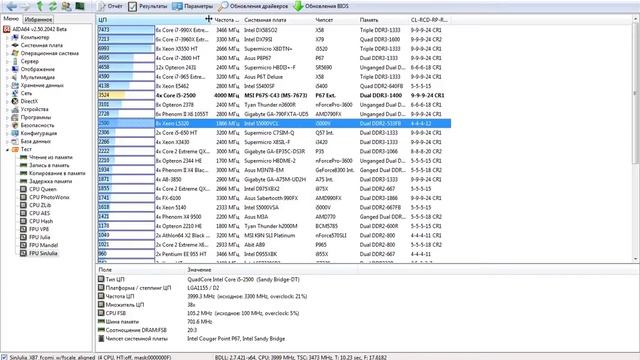Refresh using the green circular arrows icon
The height and width of the screenshot is (360, 640).
click(x=53, y=6)
